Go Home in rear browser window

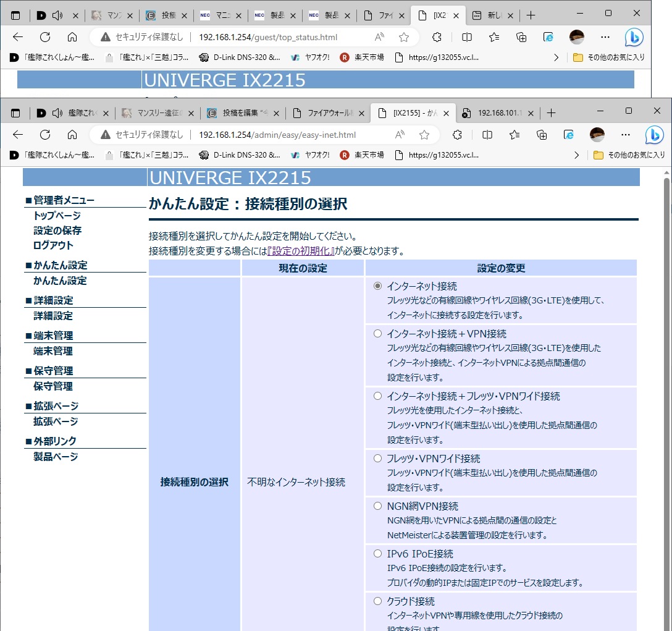[x=72, y=37]
